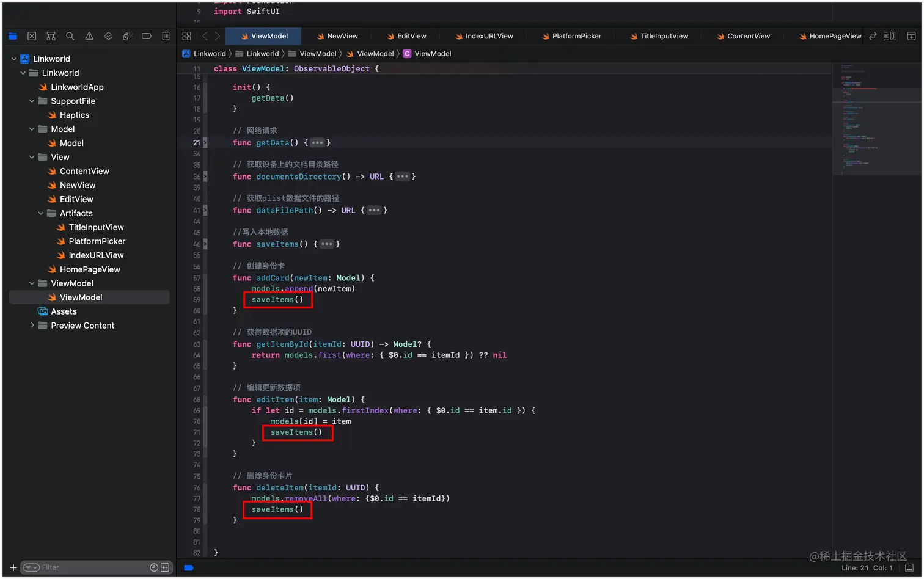Add an editor on the right
Screen dimensions: 924x579
point(911,36)
